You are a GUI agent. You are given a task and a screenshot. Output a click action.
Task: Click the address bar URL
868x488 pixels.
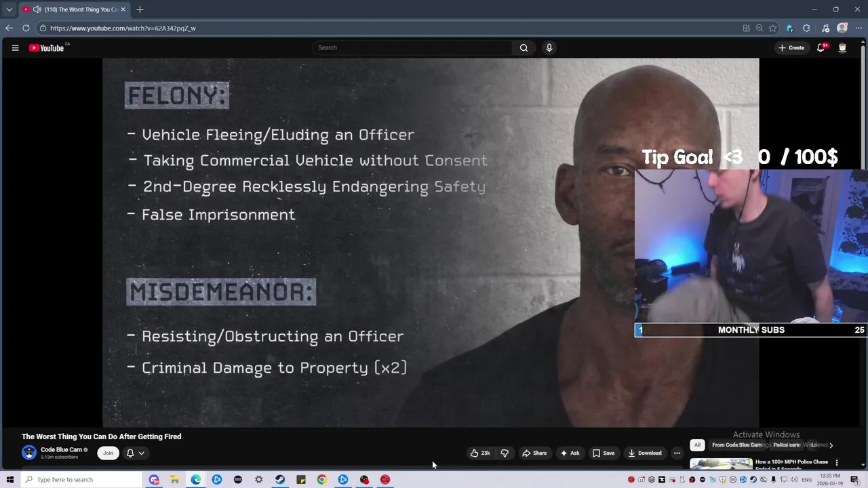[x=123, y=28]
